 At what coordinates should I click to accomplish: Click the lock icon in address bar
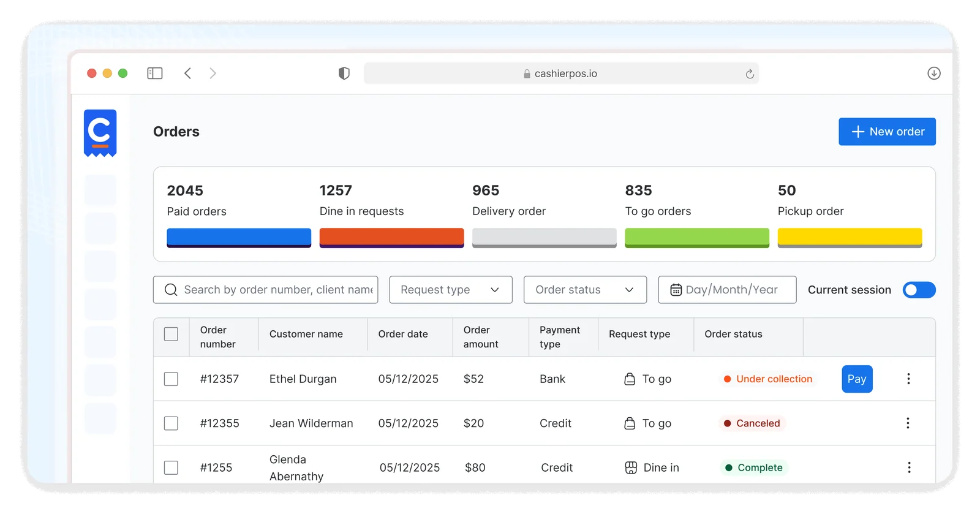click(527, 74)
